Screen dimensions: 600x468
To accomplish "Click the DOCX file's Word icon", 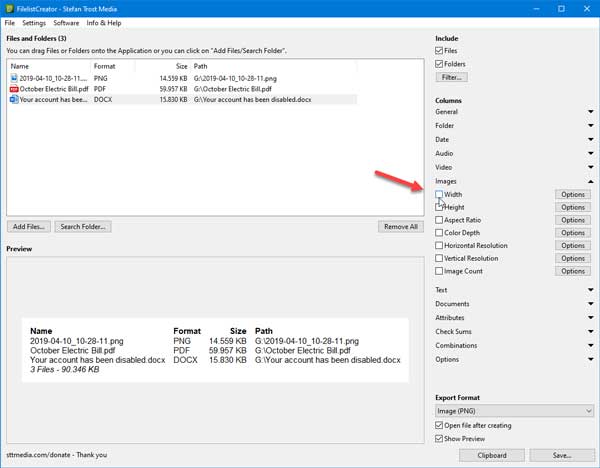I will click(14, 100).
